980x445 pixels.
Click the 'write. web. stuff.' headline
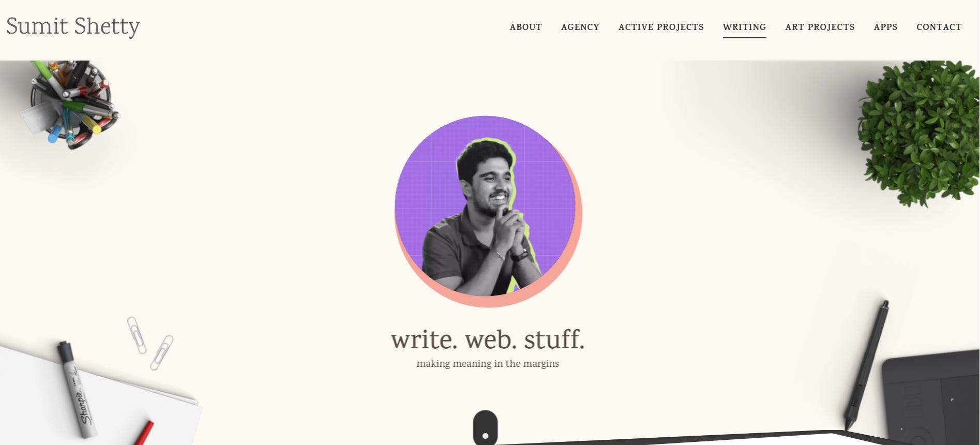click(488, 339)
